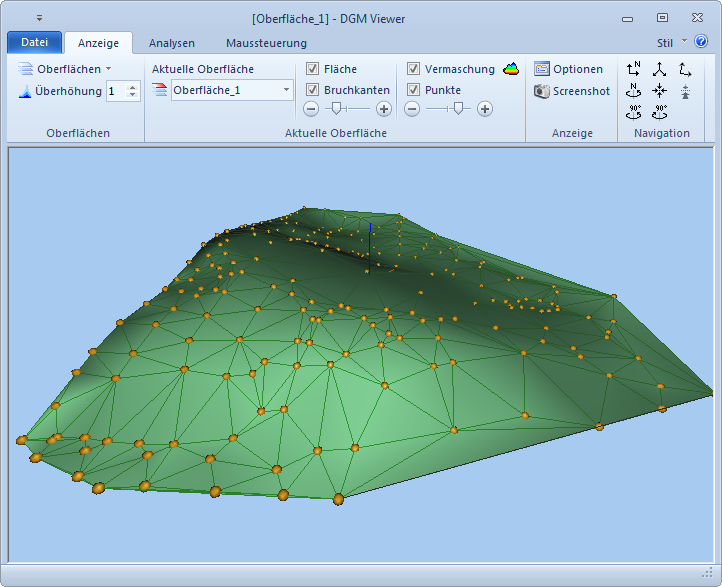Image resolution: width=722 pixels, height=587 pixels.
Task: Uncheck the Fläche checkbox
Action: pos(313,69)
